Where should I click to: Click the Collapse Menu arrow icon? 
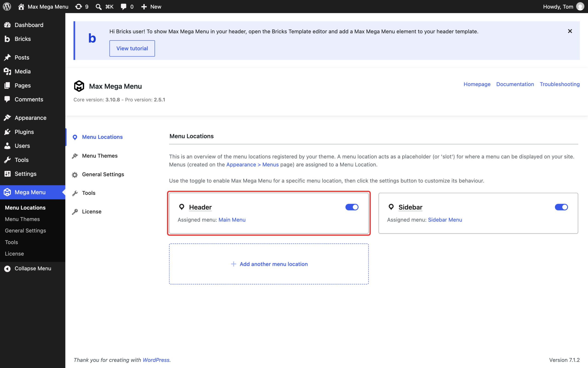click(7, 268)
